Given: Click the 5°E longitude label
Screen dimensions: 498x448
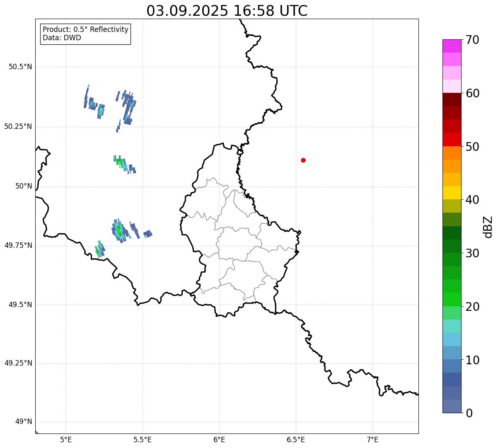Looking at the screenshot, I should (x=66, y=440).
